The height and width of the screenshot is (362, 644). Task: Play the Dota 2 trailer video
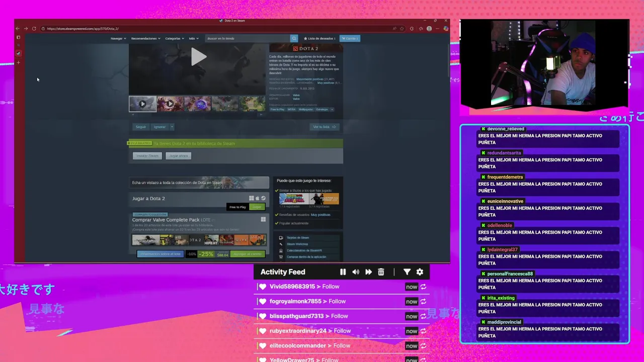click(198, 57)
